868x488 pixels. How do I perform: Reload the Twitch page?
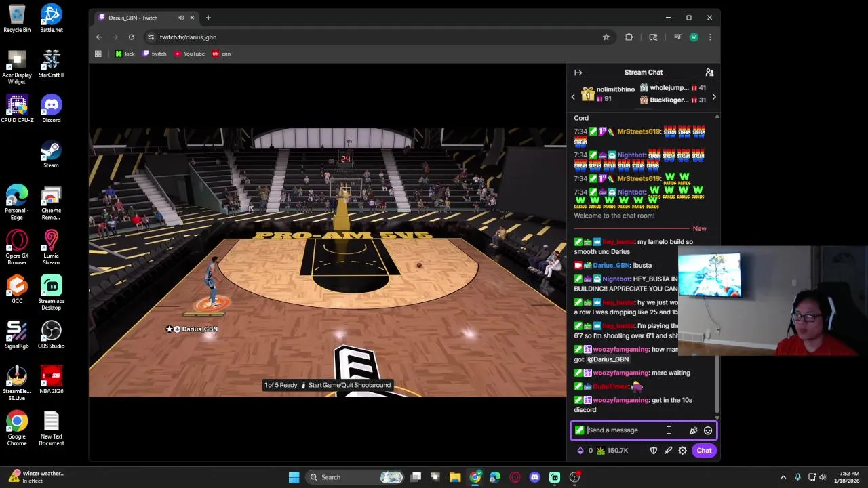(x=132, y=37)
